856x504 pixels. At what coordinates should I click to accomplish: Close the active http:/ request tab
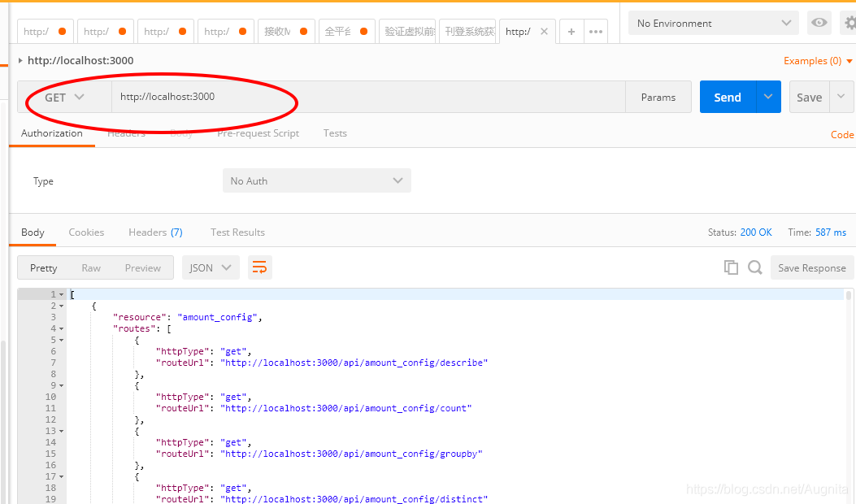[545, 32]
